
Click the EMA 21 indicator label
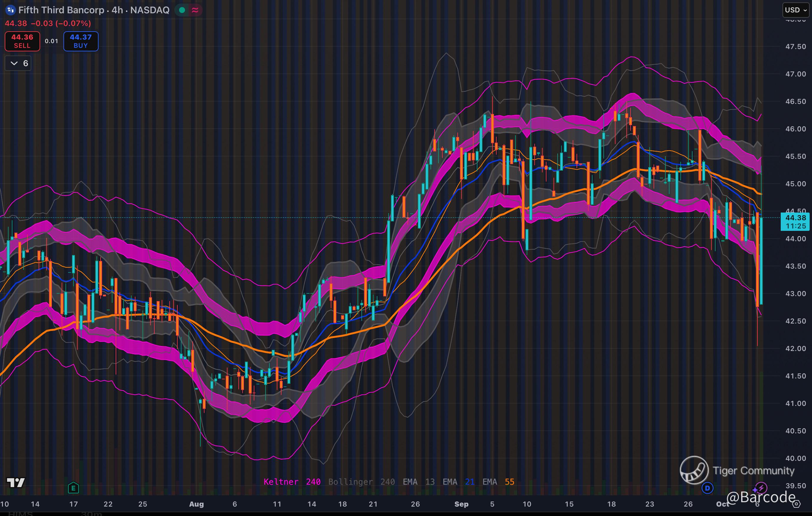coord(458,481)
